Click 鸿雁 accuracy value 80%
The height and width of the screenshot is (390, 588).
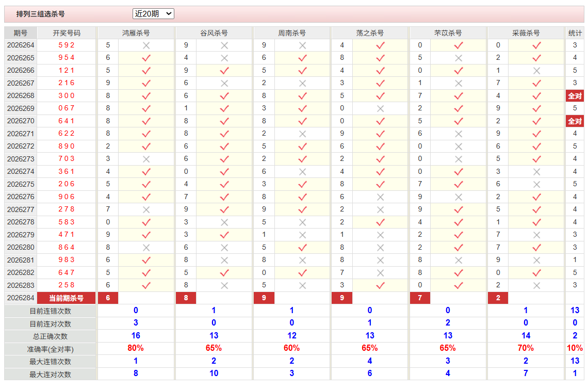coord(136,348)
